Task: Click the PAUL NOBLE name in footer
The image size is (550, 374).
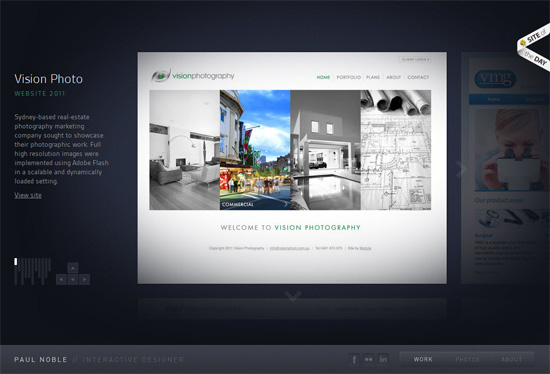Action: click(41, 360)
